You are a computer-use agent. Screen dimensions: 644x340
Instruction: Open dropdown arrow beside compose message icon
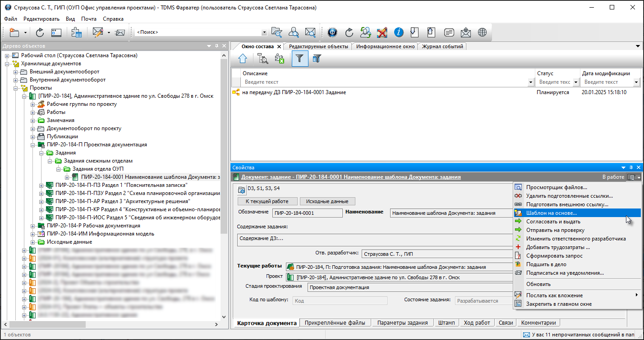click(x=109, y=32)
